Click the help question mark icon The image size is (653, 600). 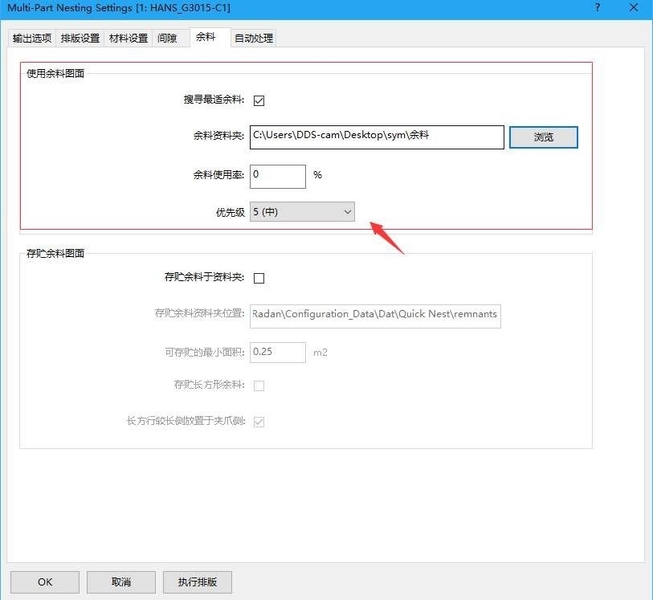click(598, 7)
